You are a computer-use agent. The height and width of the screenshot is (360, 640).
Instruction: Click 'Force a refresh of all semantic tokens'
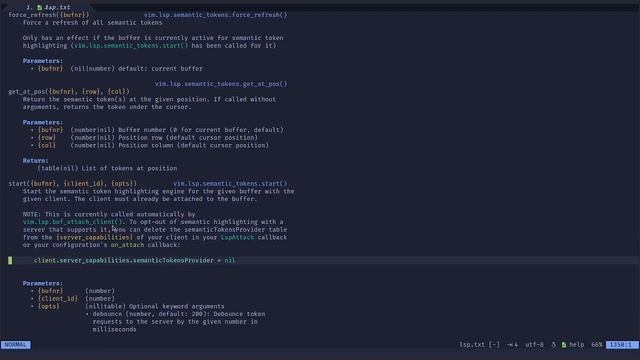[93, 23]
